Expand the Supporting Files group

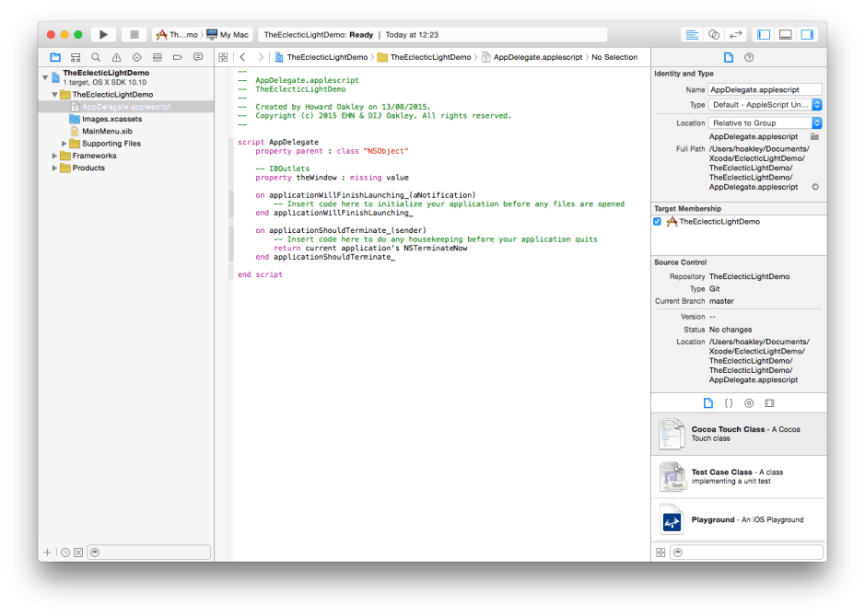63,143
